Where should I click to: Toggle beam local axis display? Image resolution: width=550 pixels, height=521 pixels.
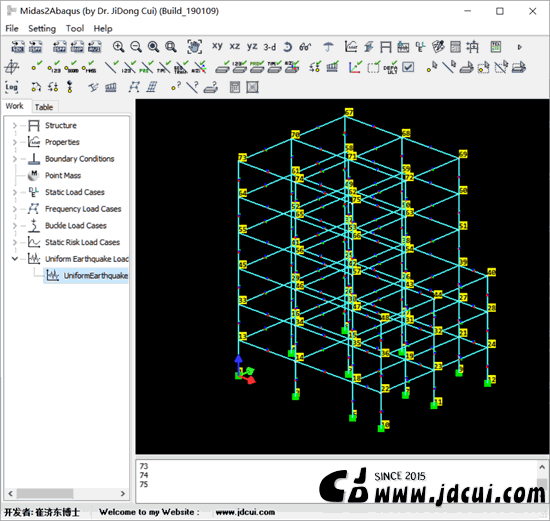200,67
